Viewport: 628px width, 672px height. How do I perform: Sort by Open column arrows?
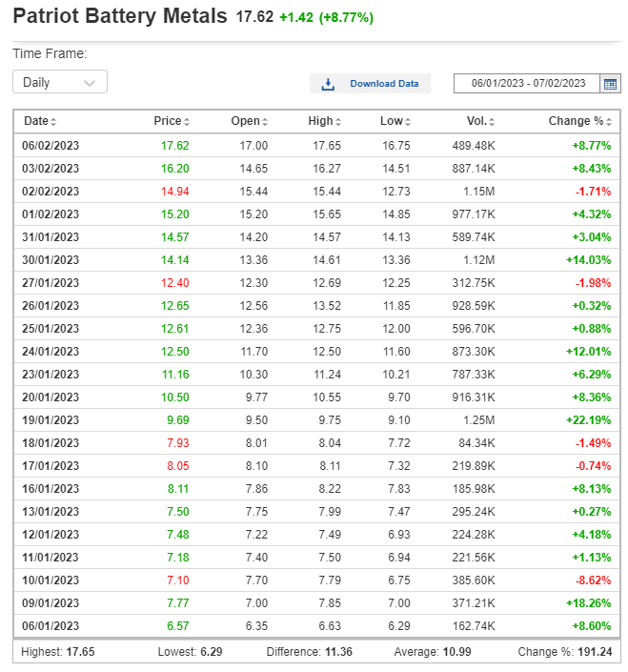[265, 122]
